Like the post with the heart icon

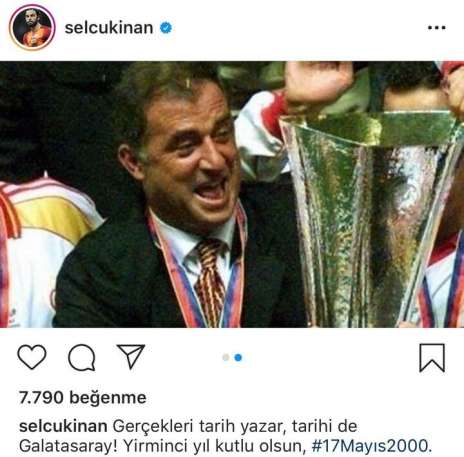click(32, 357)
